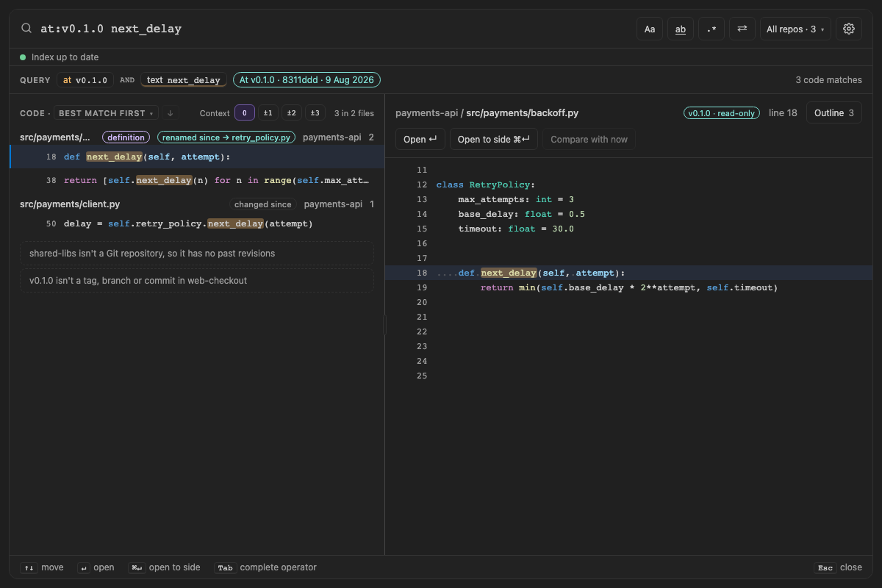Click the 'open to side' shortcut hint
Image resolution: width=882 pixels, height=588 pixels.
pyautogui.click(x=164, y=567)
